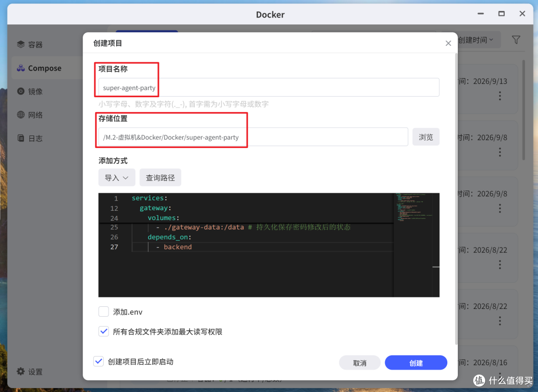Click the dialog's vertical scrollbar
538x392 pixels.
(456, 199)
